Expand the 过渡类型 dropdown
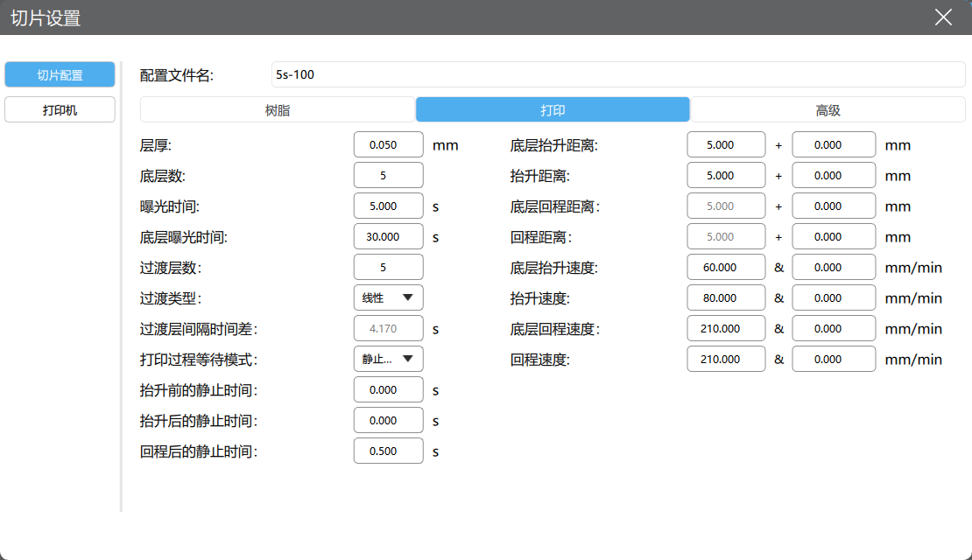972x560 pixels. [388, 297]
